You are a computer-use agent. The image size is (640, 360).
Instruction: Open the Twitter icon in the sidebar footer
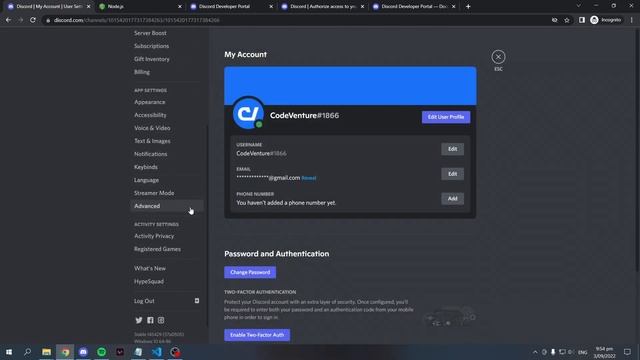(139, 320)
